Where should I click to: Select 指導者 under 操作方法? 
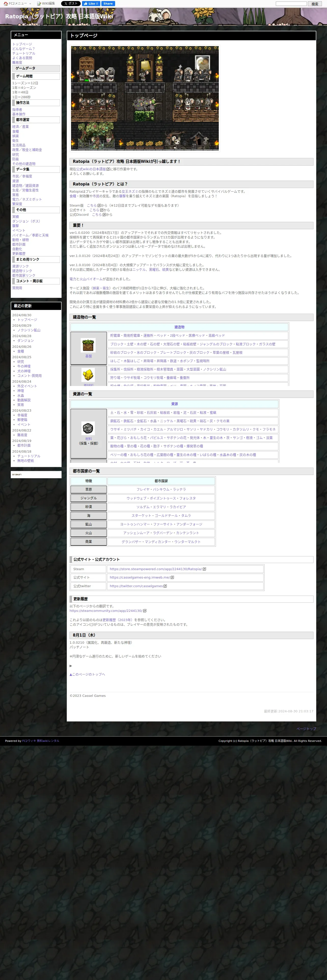tap(17, 110)
